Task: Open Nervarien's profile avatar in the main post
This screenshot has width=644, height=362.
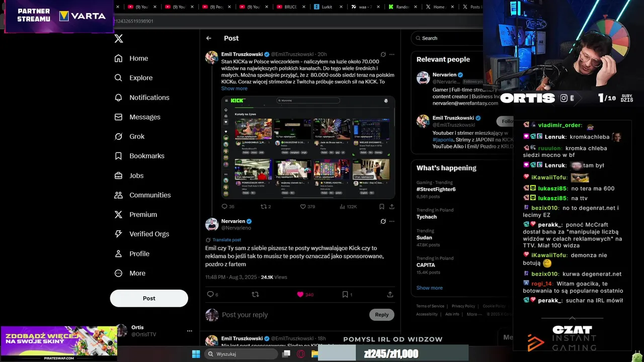Action: (212, 224)
